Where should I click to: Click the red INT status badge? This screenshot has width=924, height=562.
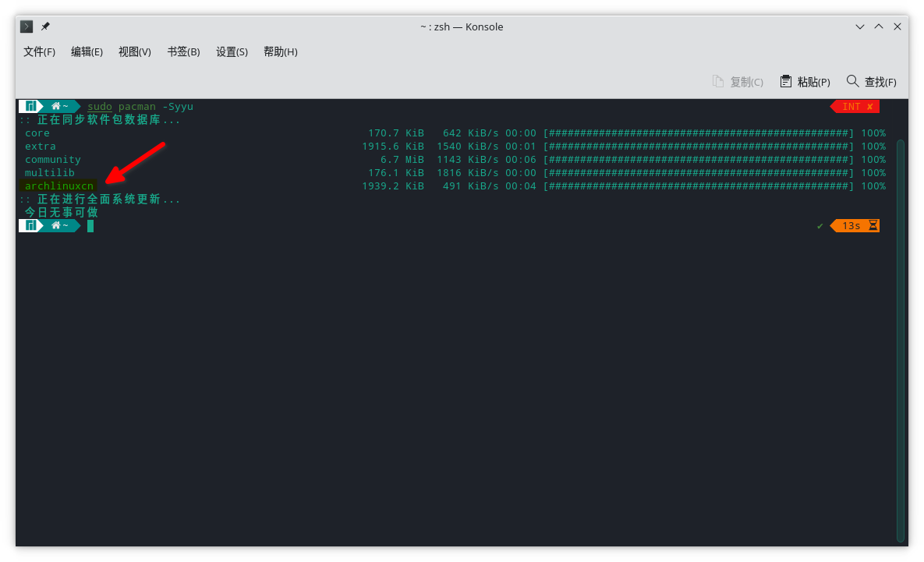click(855, 107)
